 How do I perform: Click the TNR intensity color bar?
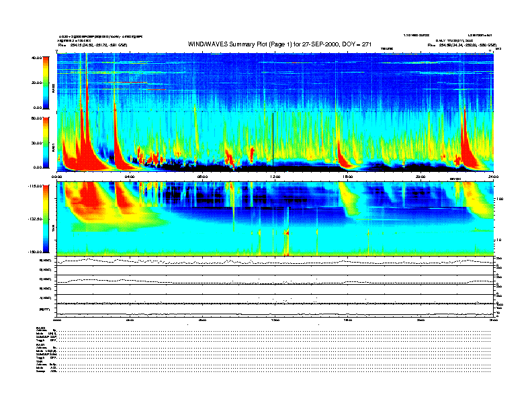click(46, 219)
